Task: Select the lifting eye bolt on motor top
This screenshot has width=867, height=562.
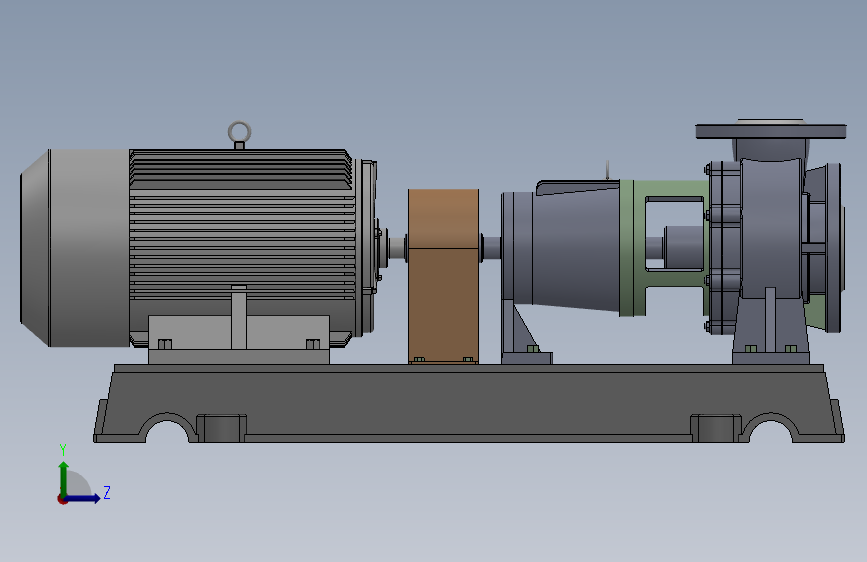Action: pyautogui.click(x=239, y=135)
